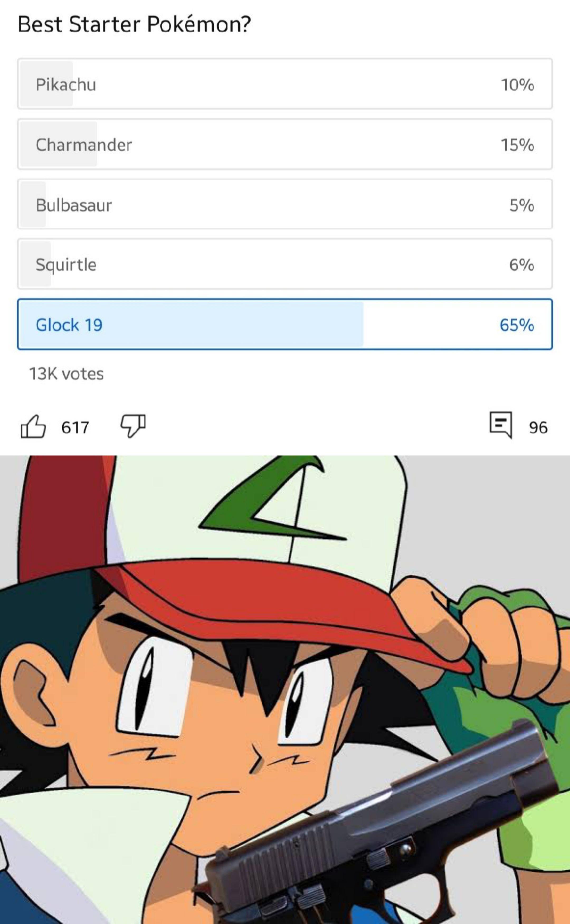Click the 65% result percentage text
This screenshot has height=924, width=570.
tap(517, 325)
